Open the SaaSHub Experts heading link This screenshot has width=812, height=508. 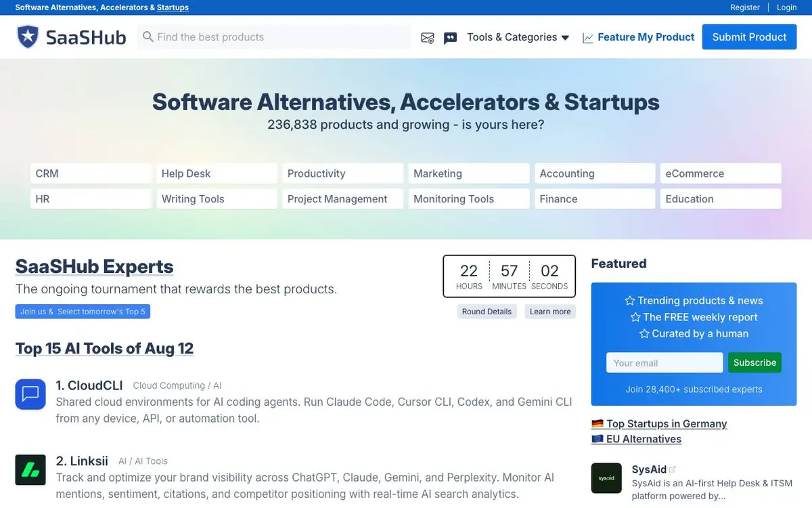tap(94, 267)
